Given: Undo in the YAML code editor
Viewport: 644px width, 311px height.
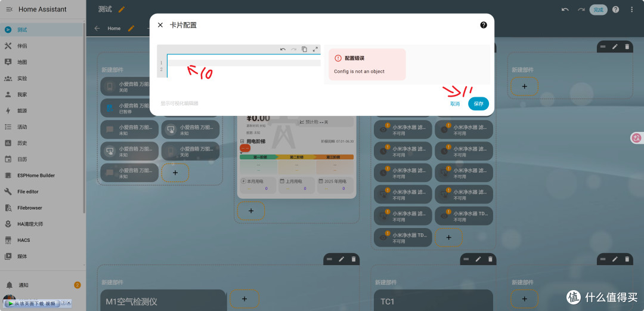Looking at the screenshot, I should 283,49.
